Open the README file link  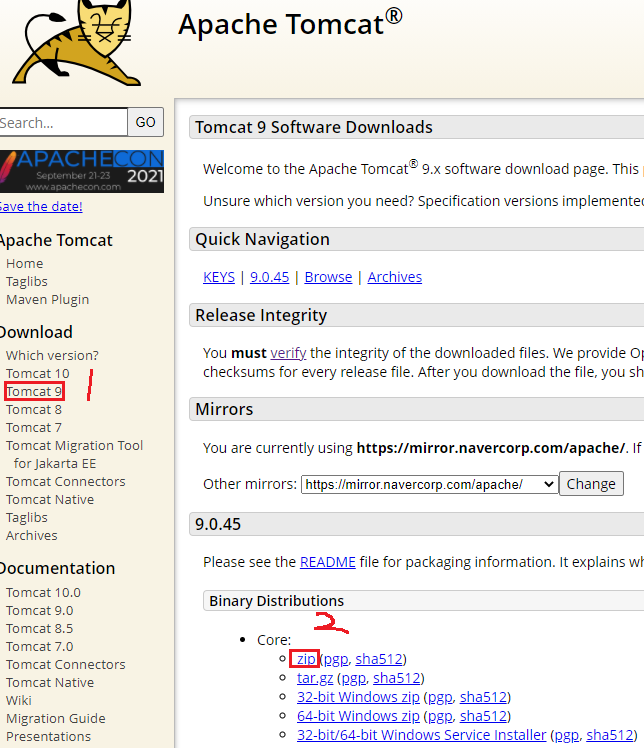(x=328, y=562)
